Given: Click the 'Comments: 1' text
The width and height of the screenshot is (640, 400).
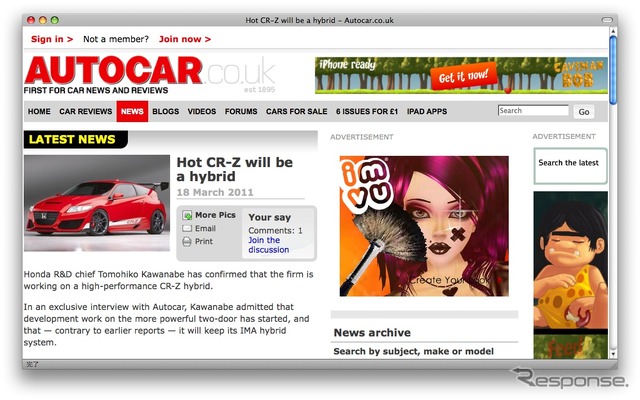Looking at the screenshot, I should click(x=276, y=231).
